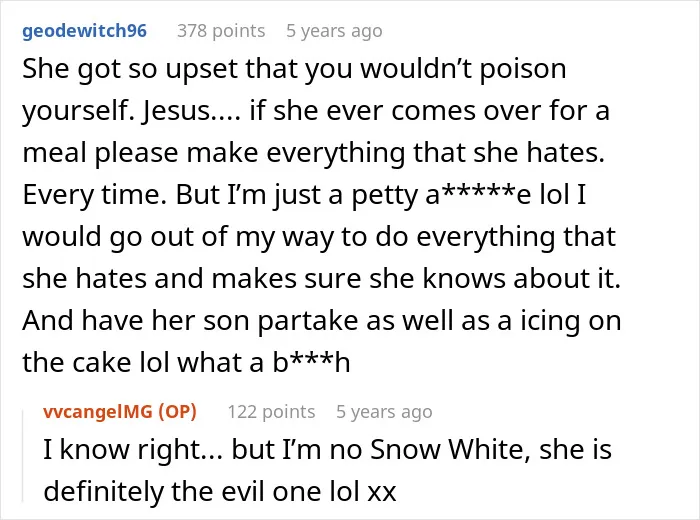
Task: Click the line "she hates and makes sure"
Action: pos(321,279)
